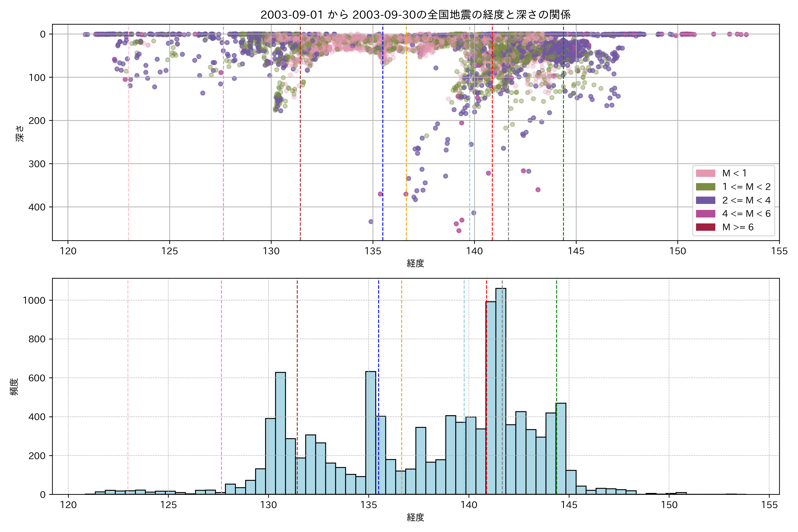Click the 深さ y-axis label of scatter plot
This screenshot has width=798, height=532.
point(20,133)
